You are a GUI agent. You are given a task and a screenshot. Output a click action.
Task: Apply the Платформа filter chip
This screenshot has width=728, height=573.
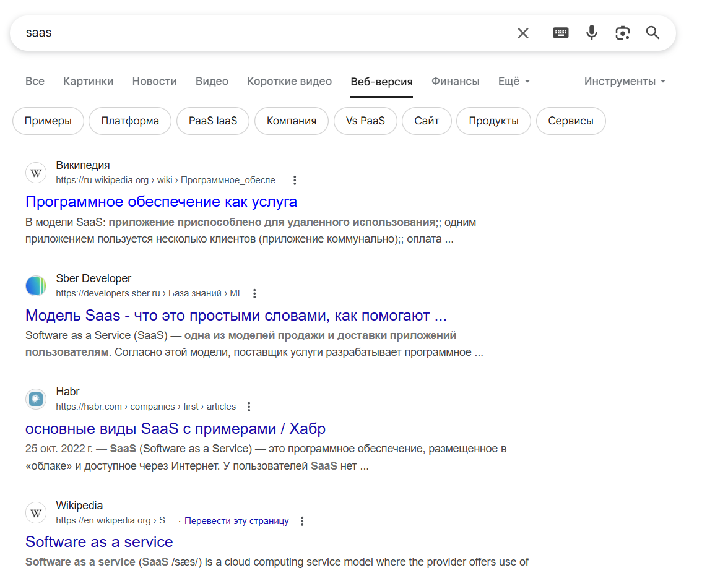pos(130,121)
